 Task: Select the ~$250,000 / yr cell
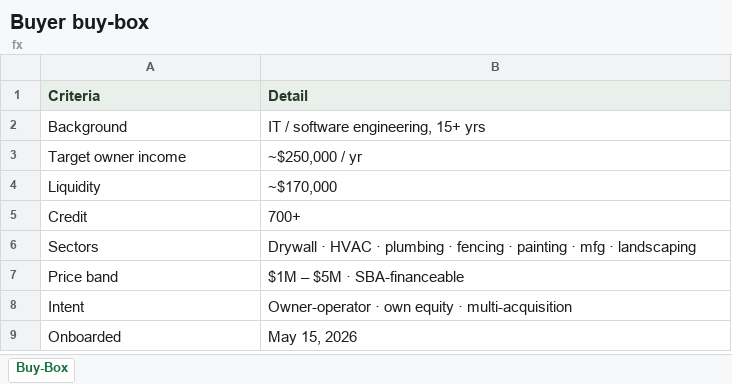[495, 156]
